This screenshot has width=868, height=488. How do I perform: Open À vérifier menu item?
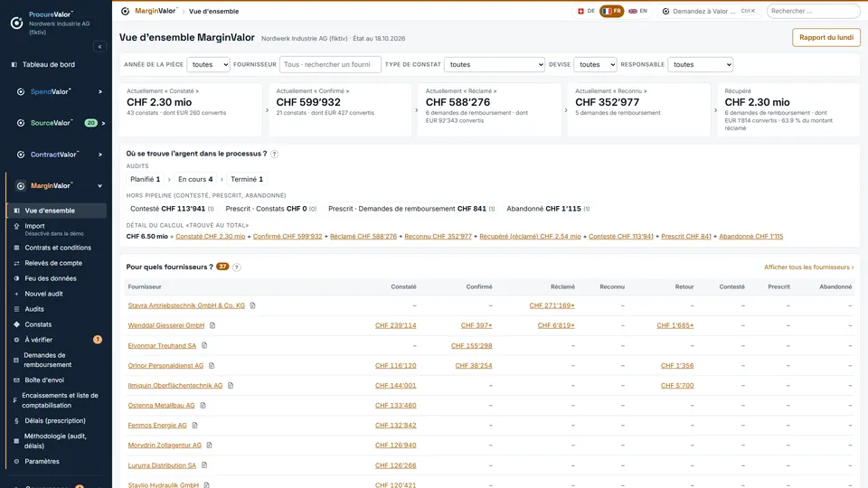tap(56, 340)
